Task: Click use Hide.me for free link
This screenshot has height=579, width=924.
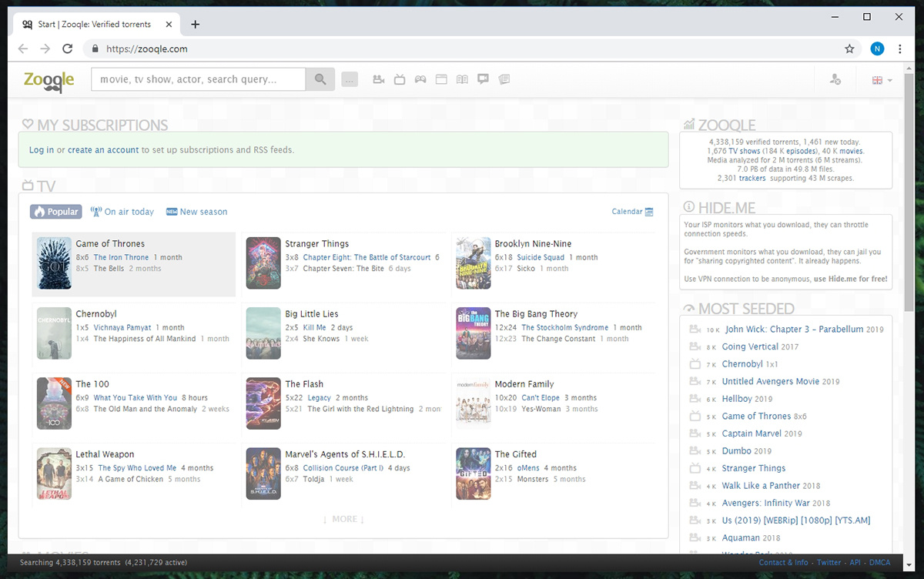Action: [850, 279]
